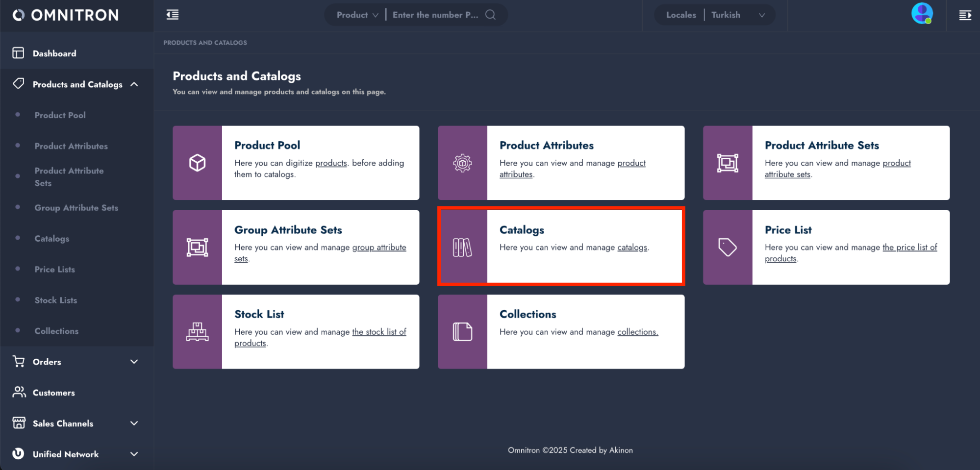Image resolution: width=980 pixels, height=470 pixels.
Task: Open the user profile avatar
Action: 922,14
